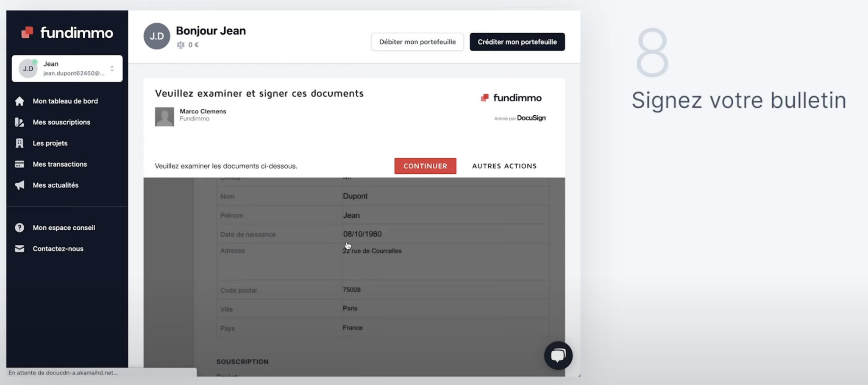The width and height of the screenshot is (868, 385).
Task: Click the balance scale icon beside 0 €
Action: coord(181,45)
